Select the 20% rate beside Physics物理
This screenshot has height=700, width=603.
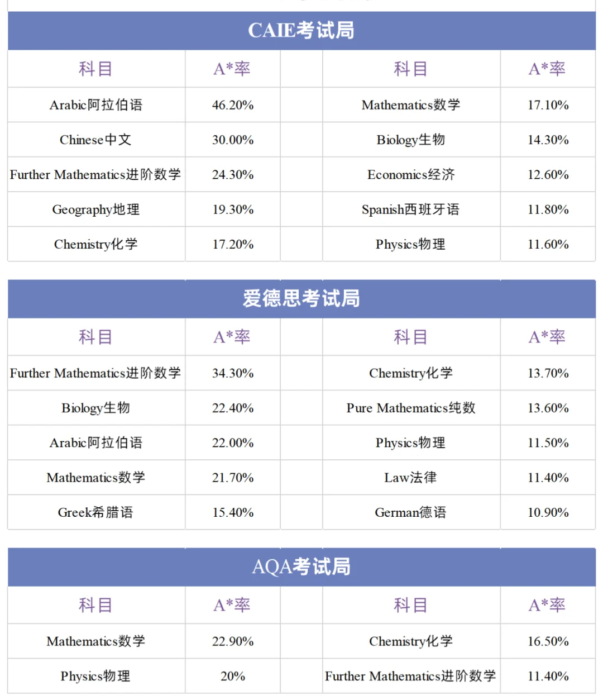[x=233, y=676]
